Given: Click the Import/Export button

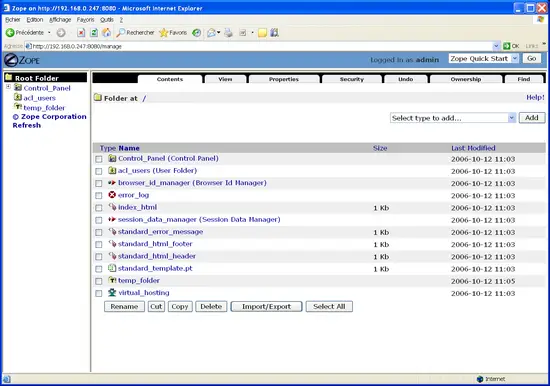Looking at the screenshot, I should (266, 306).
